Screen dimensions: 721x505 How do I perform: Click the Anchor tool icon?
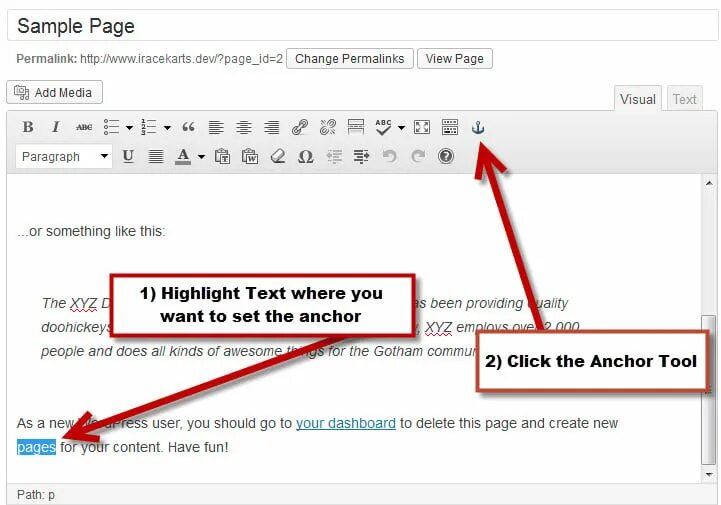(478, 127)
